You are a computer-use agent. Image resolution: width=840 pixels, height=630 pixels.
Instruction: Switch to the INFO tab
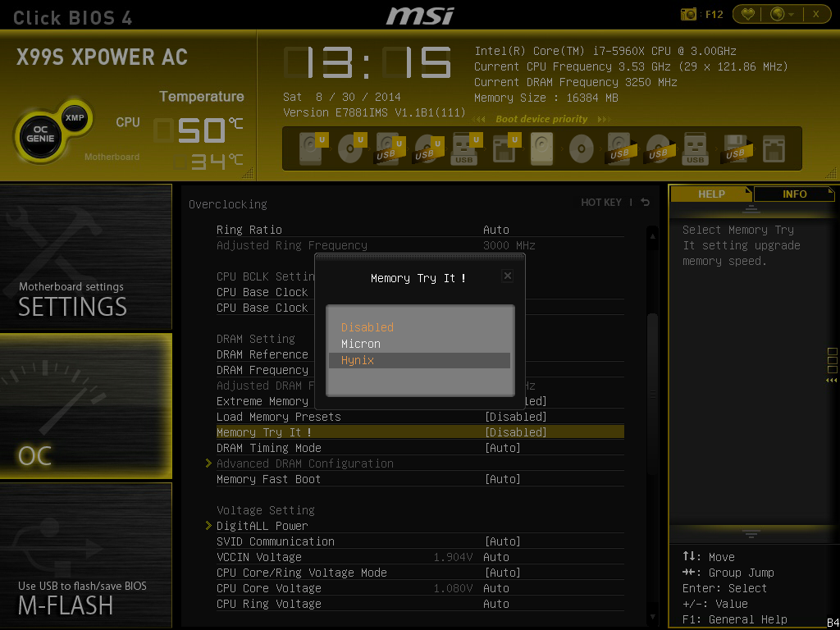click(794, 194)
